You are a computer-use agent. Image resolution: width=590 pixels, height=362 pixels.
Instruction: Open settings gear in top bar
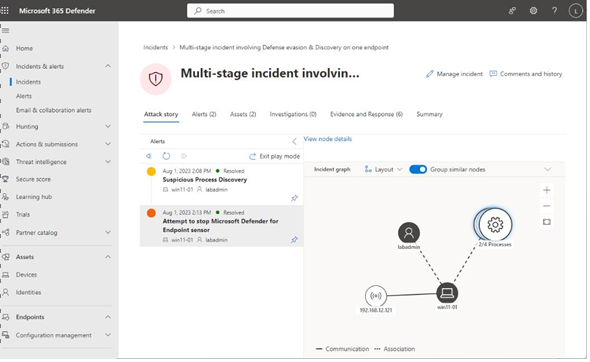click(x=533, y=11)
